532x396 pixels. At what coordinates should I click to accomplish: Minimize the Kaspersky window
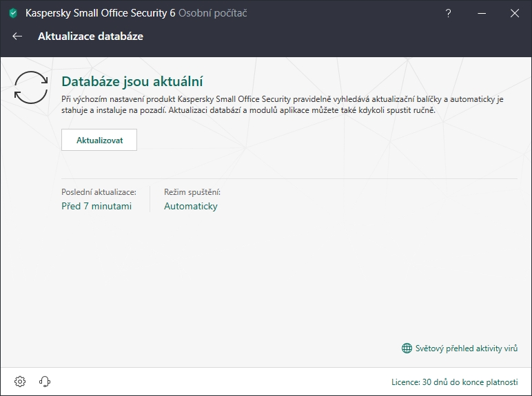pos(481,13)
